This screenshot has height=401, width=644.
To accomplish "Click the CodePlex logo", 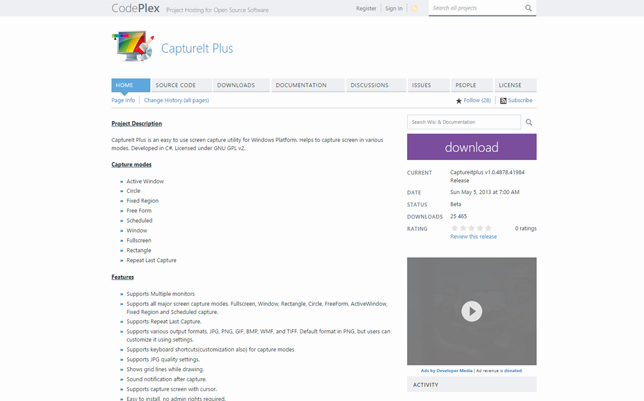I will 135,8.
